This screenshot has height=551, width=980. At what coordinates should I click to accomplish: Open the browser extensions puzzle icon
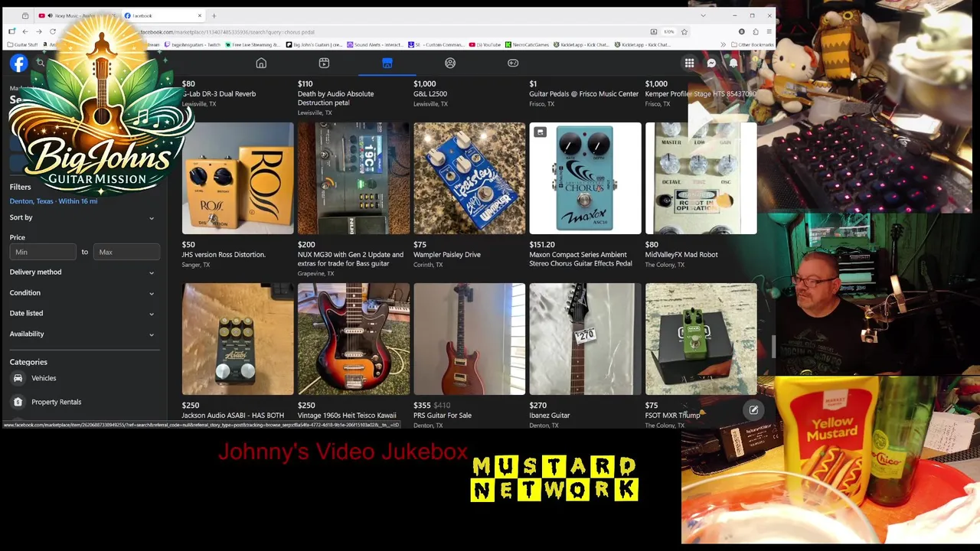coord(755,31)
